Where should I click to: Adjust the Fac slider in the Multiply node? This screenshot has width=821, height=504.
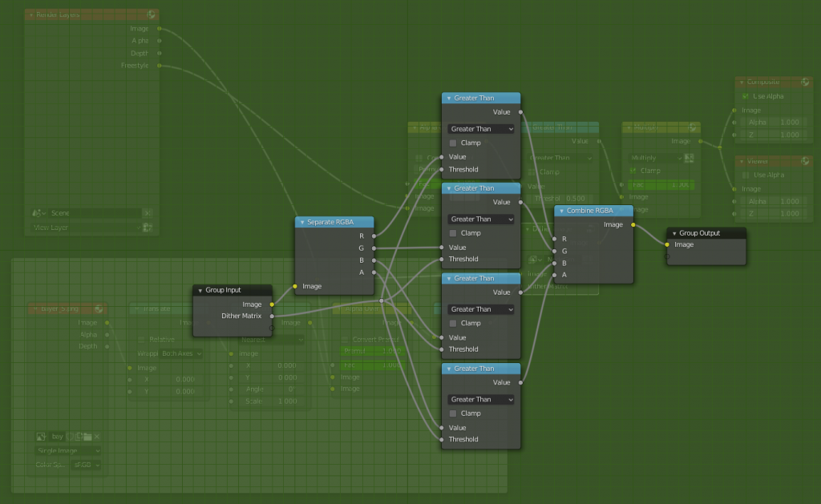coord(661,185)
